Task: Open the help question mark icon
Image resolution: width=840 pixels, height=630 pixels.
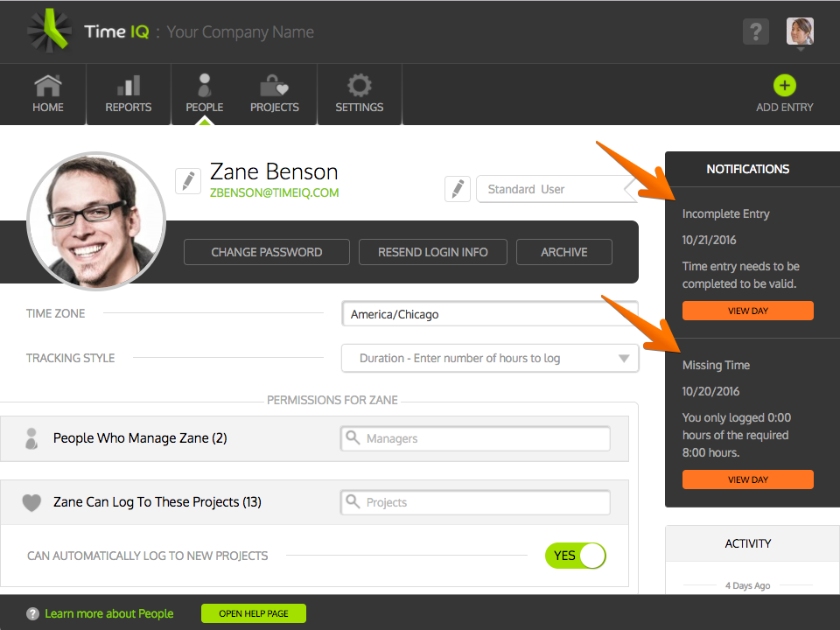Action: point(756,31)
